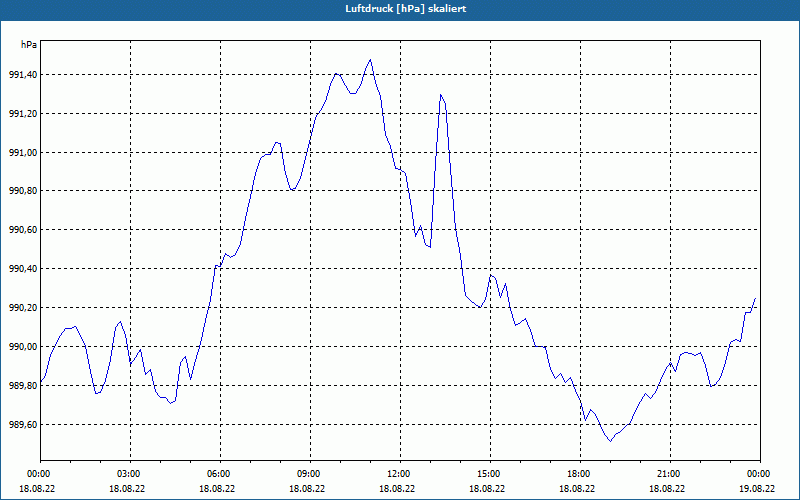Select the 03:00 time axis label

click(128, 474)
